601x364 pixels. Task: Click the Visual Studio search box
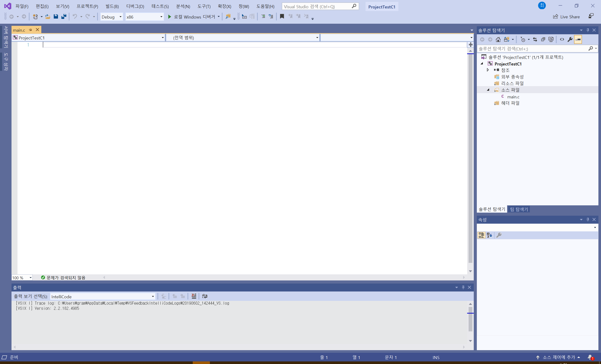click(317, 7)
